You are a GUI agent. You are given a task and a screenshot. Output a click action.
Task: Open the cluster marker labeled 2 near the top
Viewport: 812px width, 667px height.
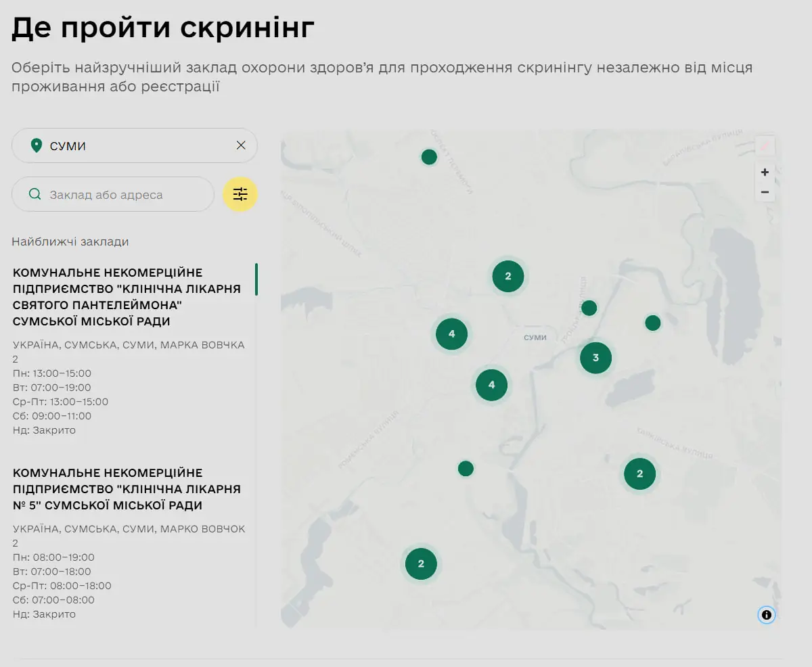point(508,276)
